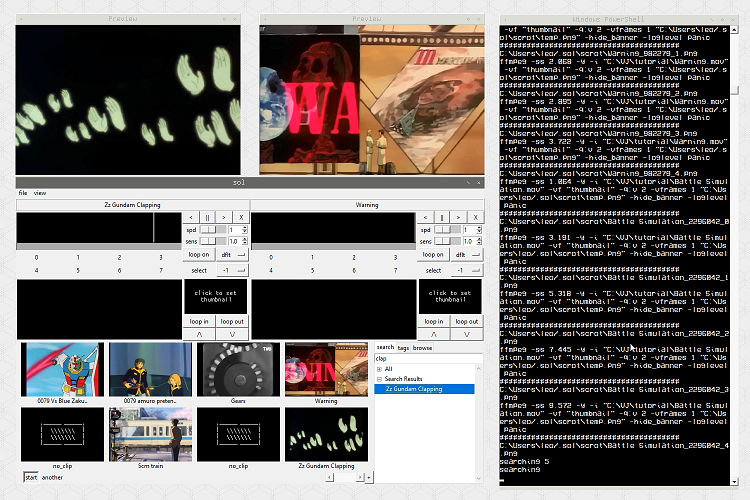The image size is (750, 500).
Task: Click the spd value stepper in Zz Gundam Clapping deck
Action: point(244,230)
